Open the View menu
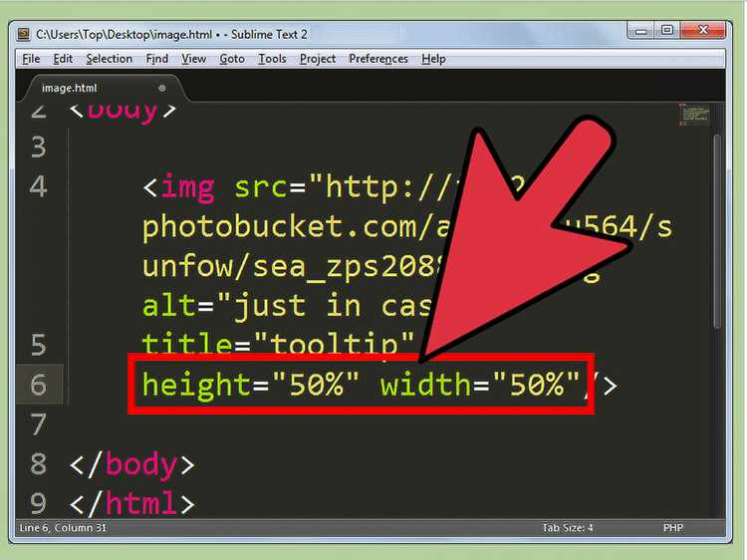Image resolution: width=747 pixels, height=560 pixels. pyautogui.click(x=193, y=59)
